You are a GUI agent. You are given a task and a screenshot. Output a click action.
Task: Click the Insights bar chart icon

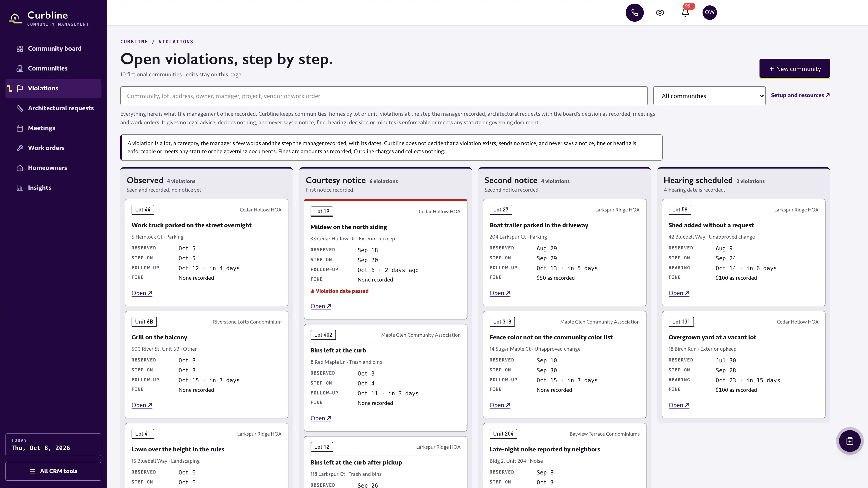tap(20, 188)
